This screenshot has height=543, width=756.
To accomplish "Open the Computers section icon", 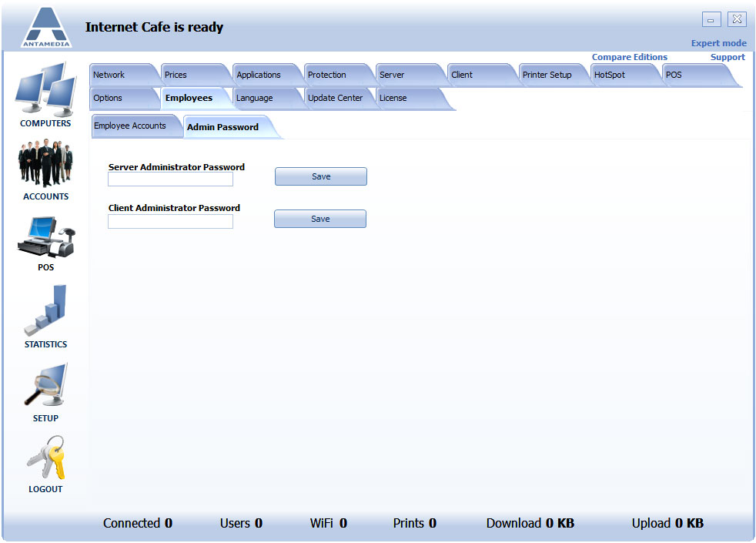I will (45, 89).
